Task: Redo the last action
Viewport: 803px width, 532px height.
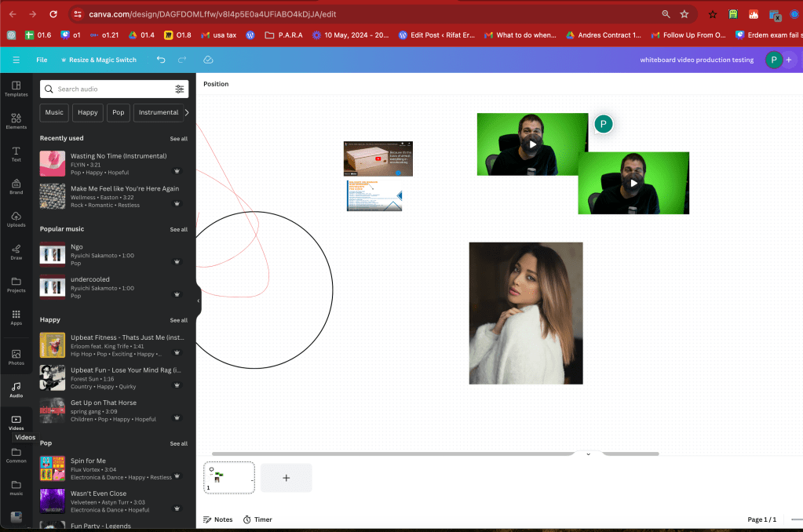Action: tap(182, 60)
